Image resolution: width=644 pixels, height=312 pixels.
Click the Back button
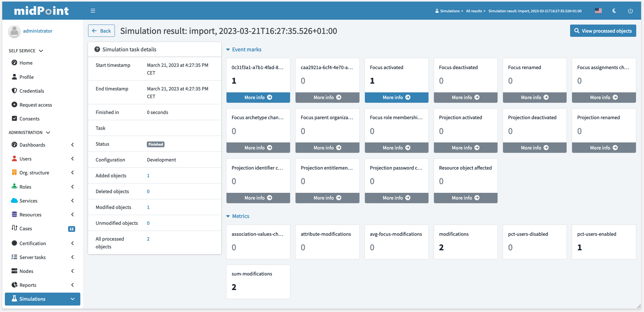click(x=101, y=31)
